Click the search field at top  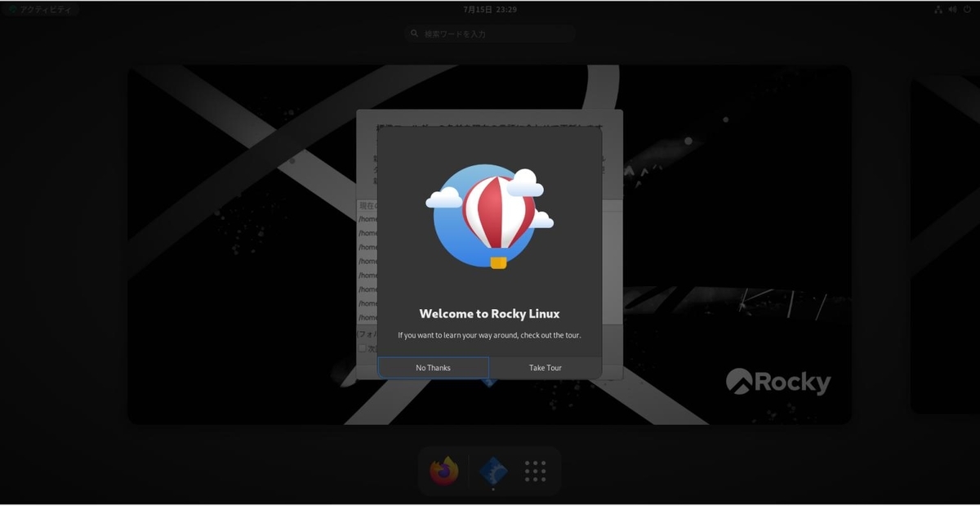click(490, 34)
